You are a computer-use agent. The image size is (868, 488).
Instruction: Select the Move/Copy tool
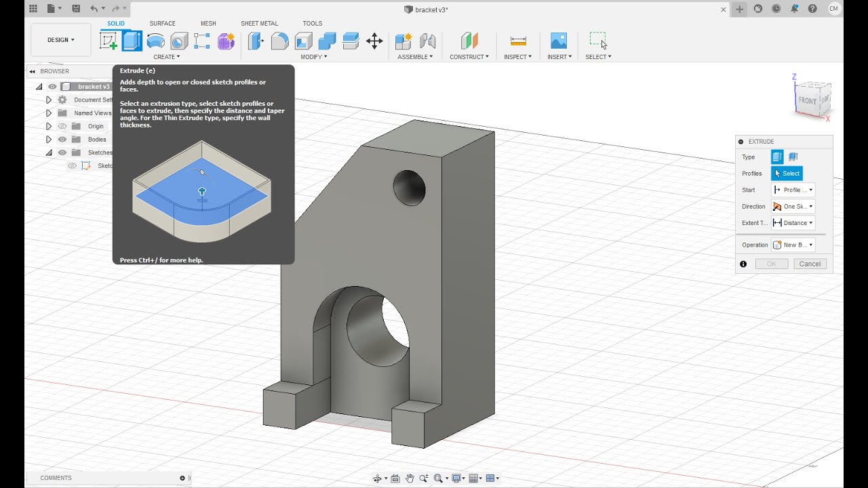374,41
